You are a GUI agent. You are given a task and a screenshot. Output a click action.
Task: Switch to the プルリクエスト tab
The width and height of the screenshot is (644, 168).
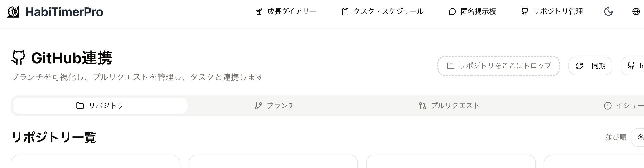[x=449, y=106]
